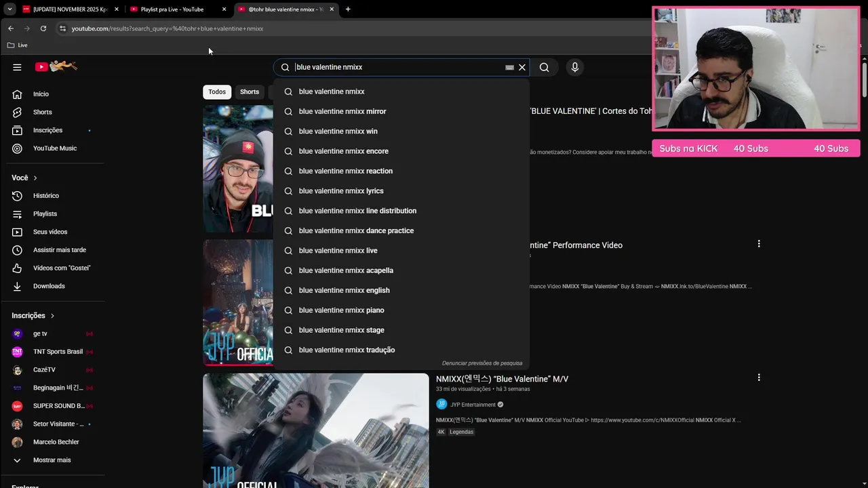Open the NMIXX Blue Valentine M/V title
This screenshot has width=868, height=488.
pyautogui.click(x=502, y=379)
